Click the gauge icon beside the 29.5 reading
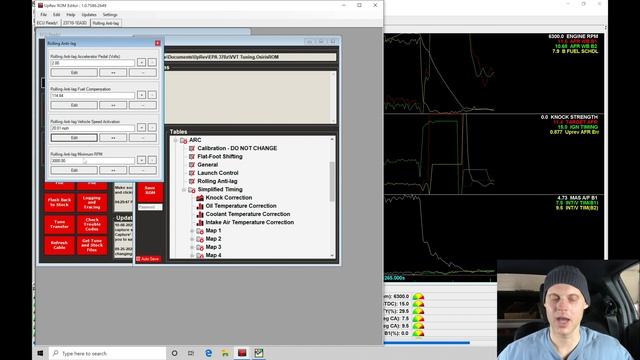 coord(418,311)
